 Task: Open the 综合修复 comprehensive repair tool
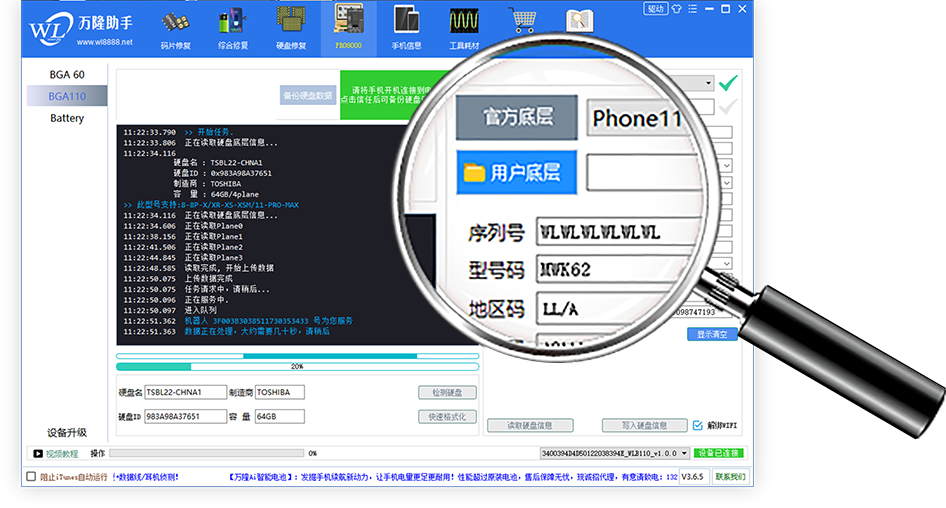pyautogui.click(x=233, y=29)
